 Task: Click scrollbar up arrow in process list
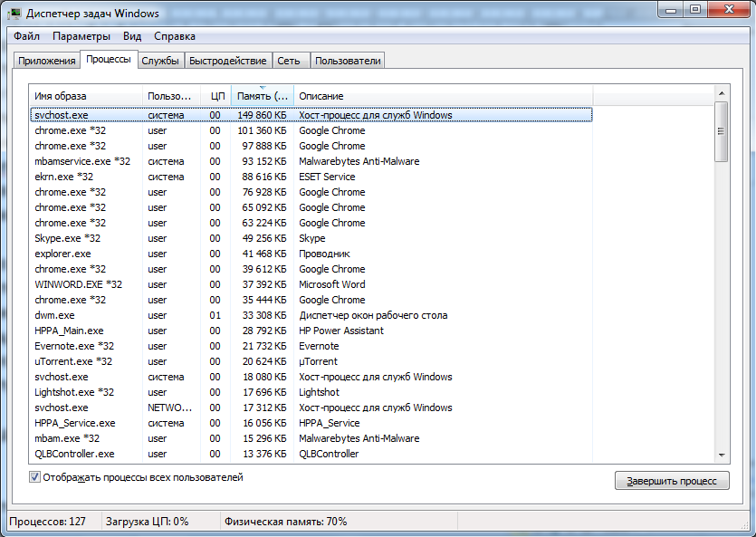point(721,93)
